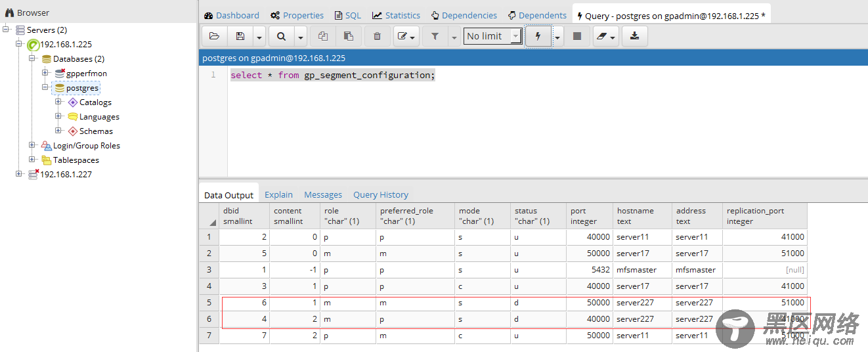Screen dimensions: 868x352
Task: Open the save options dropdown arrow
Action: (259, 36)
